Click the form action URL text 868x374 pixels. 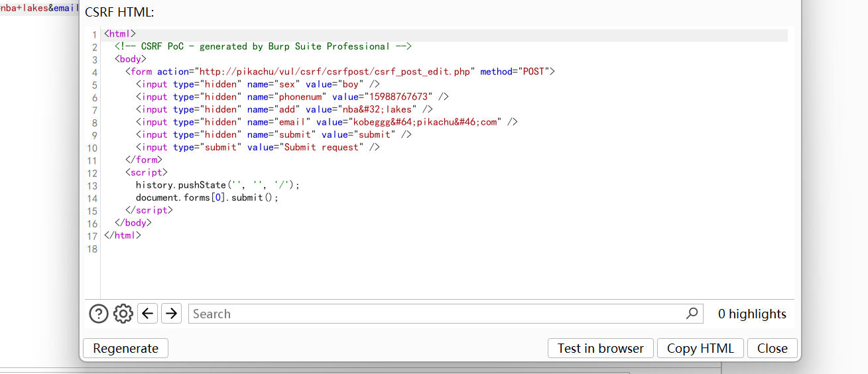334,72
